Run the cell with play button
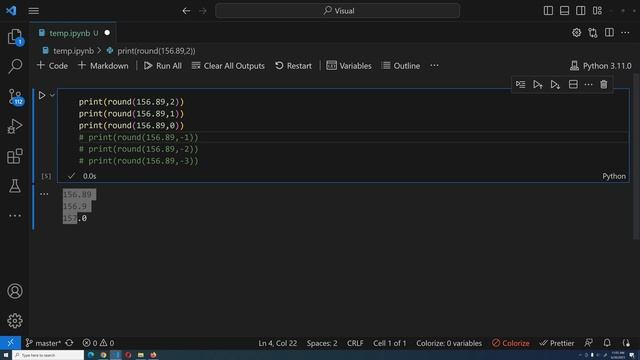640x360 pixels. 42,95
